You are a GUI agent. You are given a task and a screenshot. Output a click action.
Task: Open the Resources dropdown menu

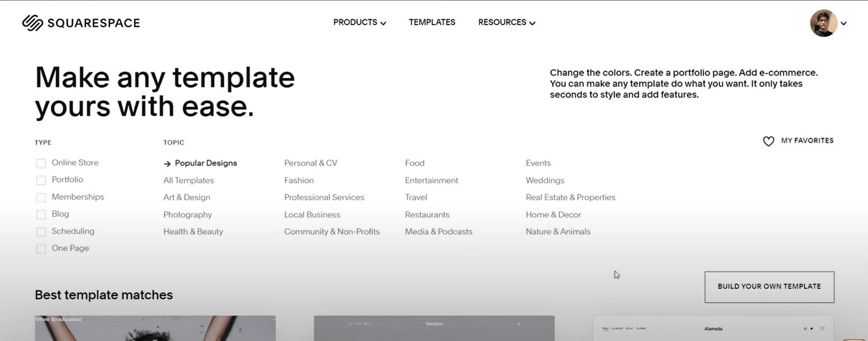507,22
